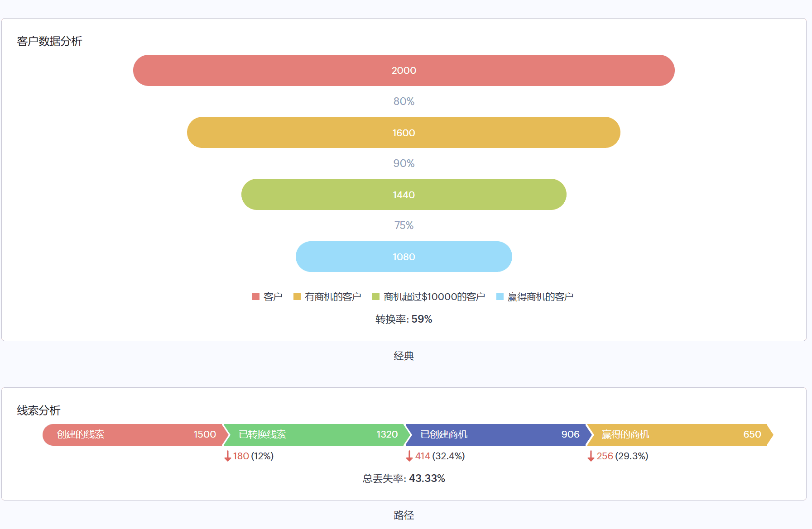Click the red 客户 legend swatch
Viewport: 812px width, 529px height.
click(256, 296)
